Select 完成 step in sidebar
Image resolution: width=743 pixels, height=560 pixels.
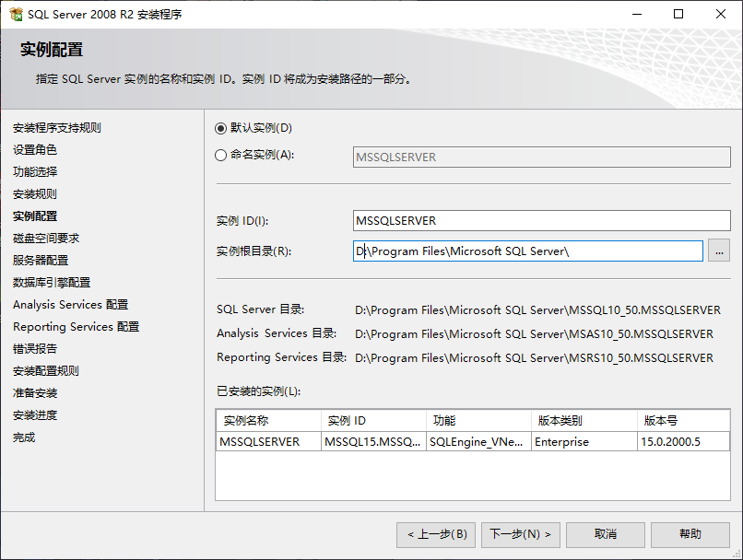[x=24, y=437]
